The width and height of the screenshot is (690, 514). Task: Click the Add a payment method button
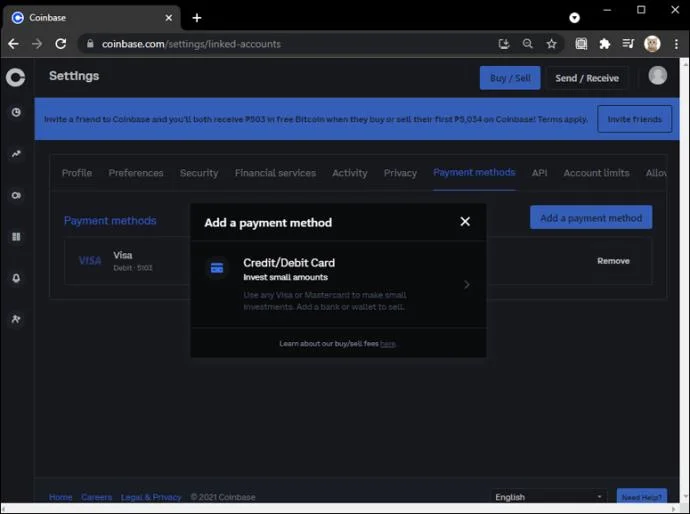coord(591,217)
